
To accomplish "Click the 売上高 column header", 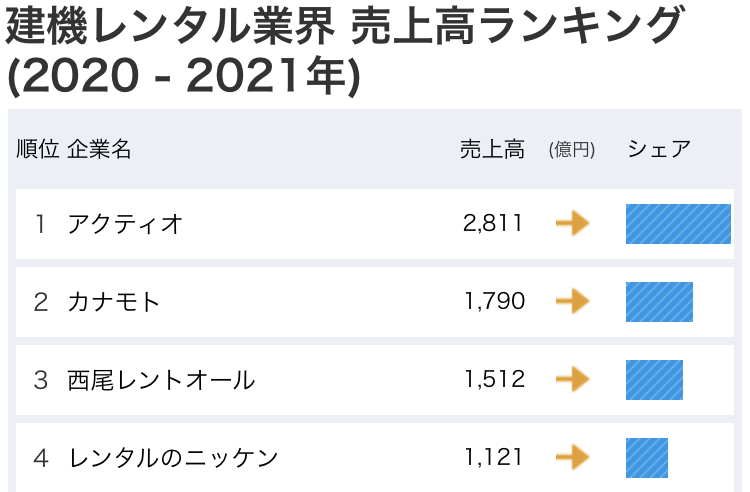I will pyautogui.click(x=492, y=150).
